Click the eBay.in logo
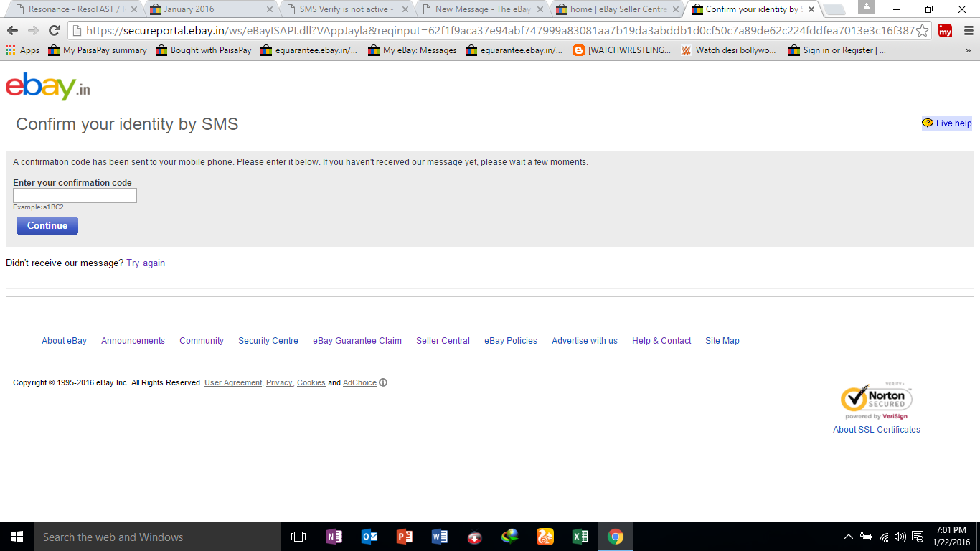 47,86
